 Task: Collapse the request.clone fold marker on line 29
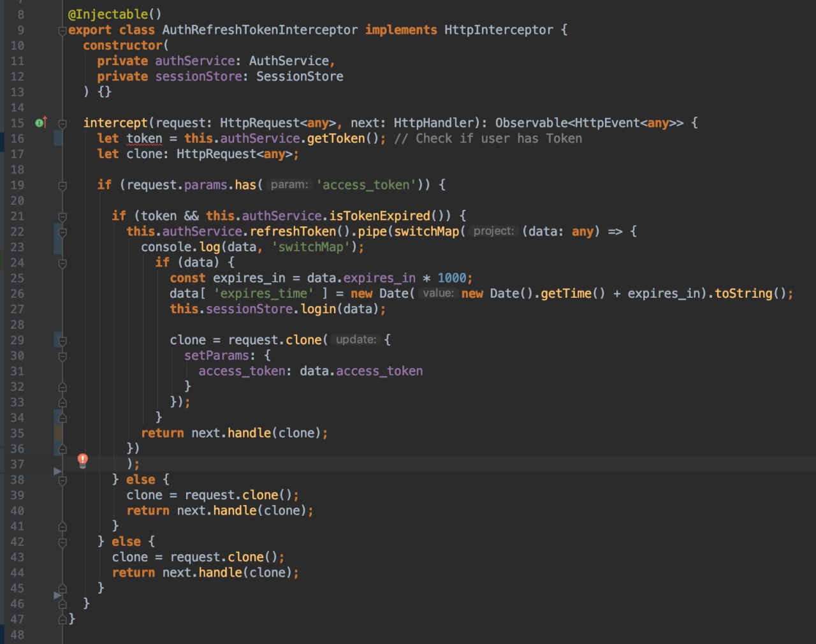pyautogui.click(x=62, y=340)
